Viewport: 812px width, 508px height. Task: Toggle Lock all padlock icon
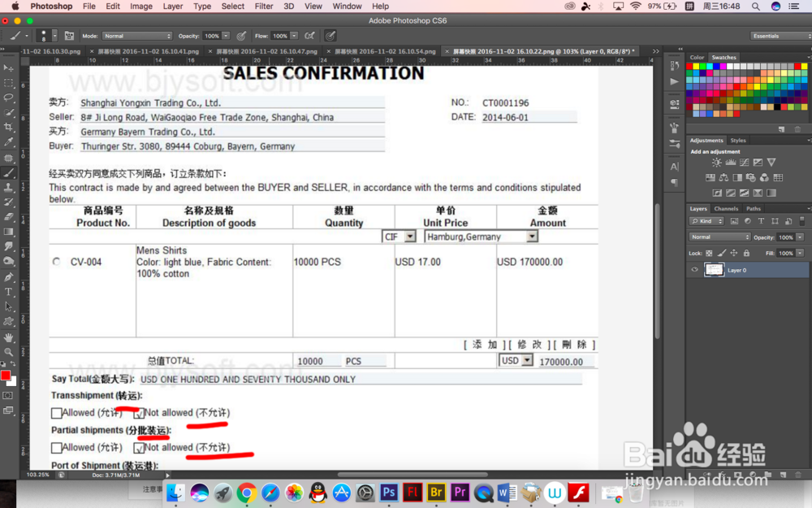pos(746,253)
